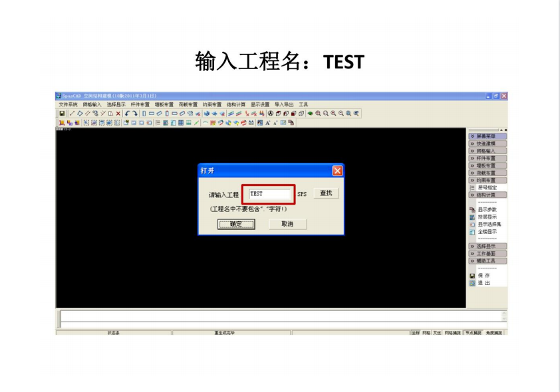Open the 选择显示 menu in menu bar
The width and height of the screenshot is (560, 392).
coord(116,104)
